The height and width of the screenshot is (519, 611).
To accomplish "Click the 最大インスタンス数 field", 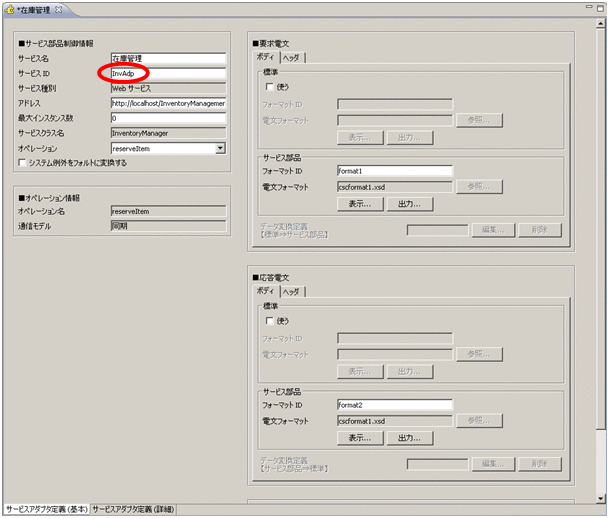I will tap(168, 118).
